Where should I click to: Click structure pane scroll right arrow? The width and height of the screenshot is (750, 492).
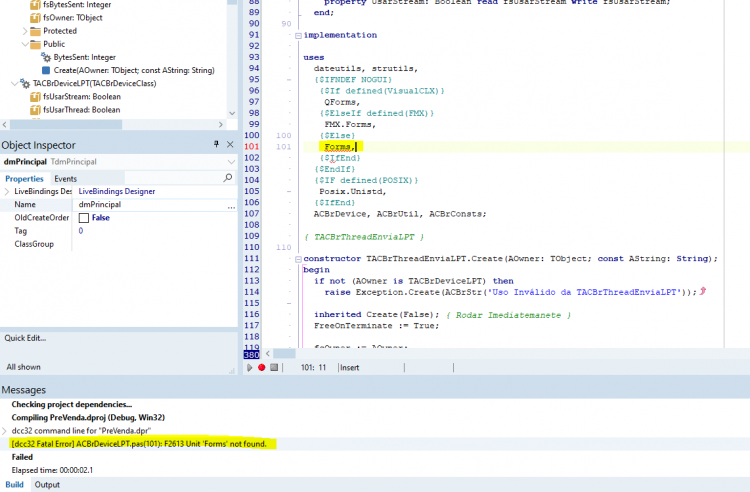click(221, 125)
